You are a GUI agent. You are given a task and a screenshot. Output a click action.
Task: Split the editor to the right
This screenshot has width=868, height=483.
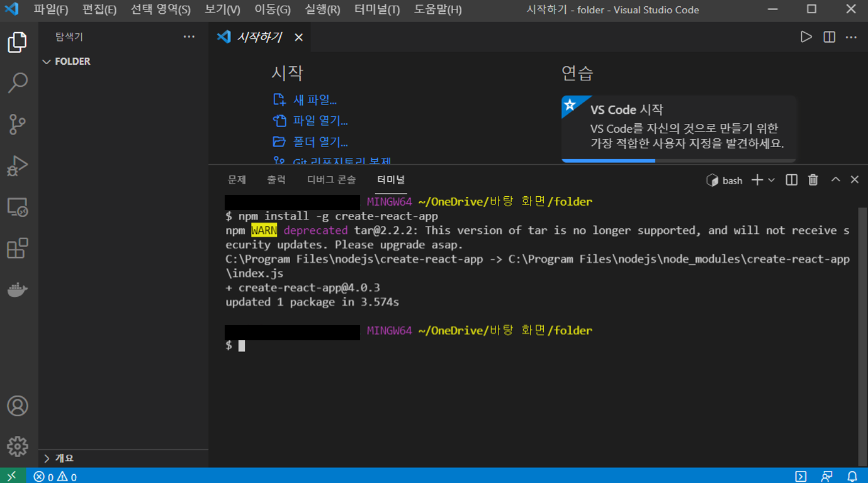(x=829, y=37)
